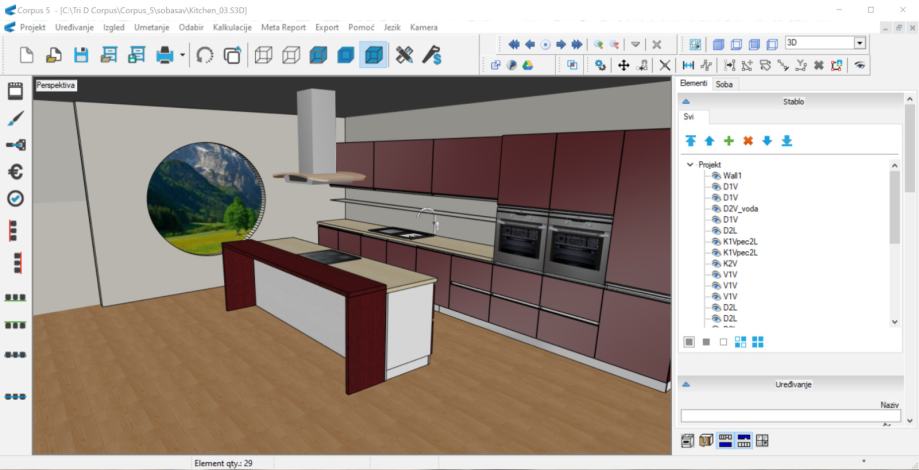The image size is (919, 470).
Task: Click the four-arrow move tool icon
Action: pyautogui.click(x=623, y=65)
